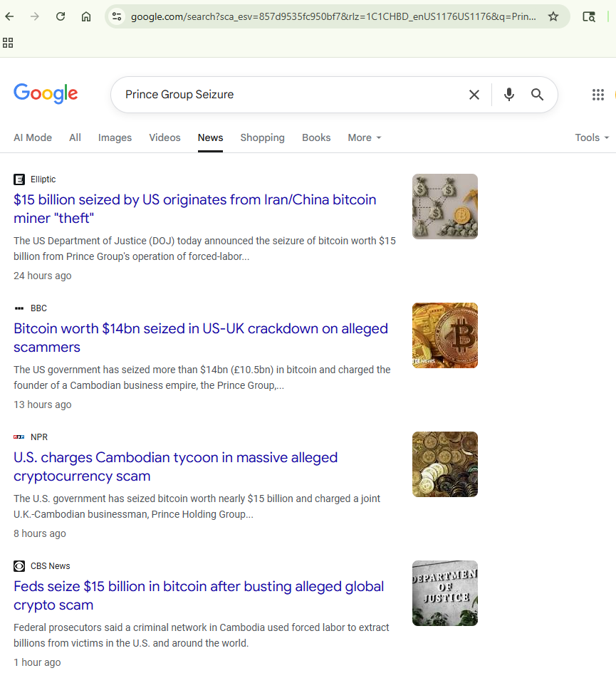The image size is (616, 673).
Task: Click the BBC source favicon
Action: (19, 308)
